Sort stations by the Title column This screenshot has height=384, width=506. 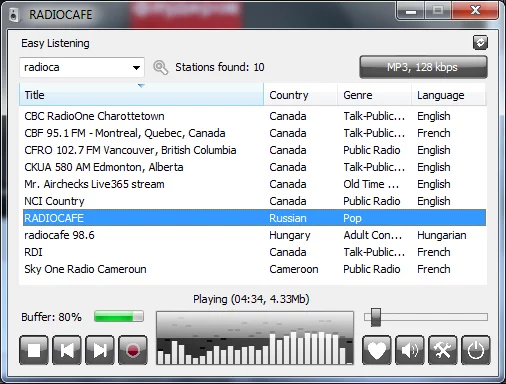[x=141, y=95]
